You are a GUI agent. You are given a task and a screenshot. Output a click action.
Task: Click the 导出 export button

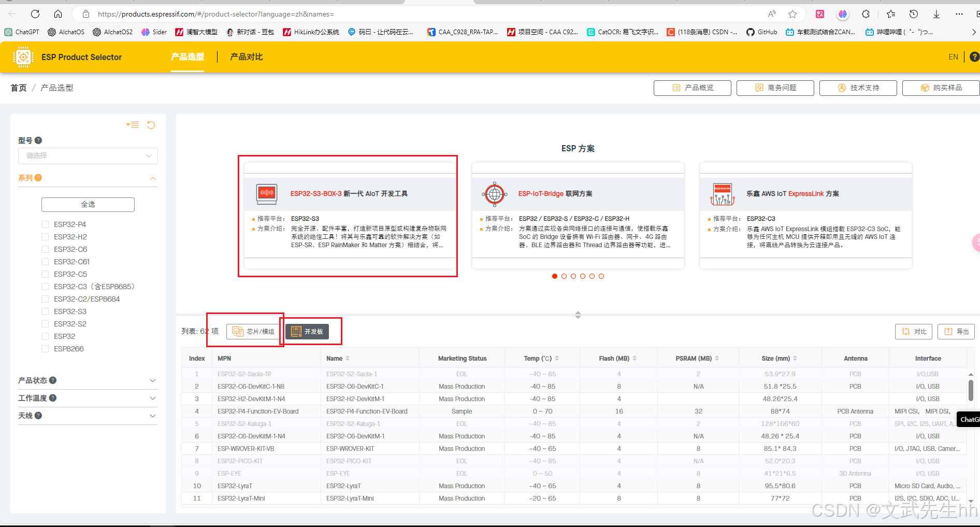click(956, 332)
